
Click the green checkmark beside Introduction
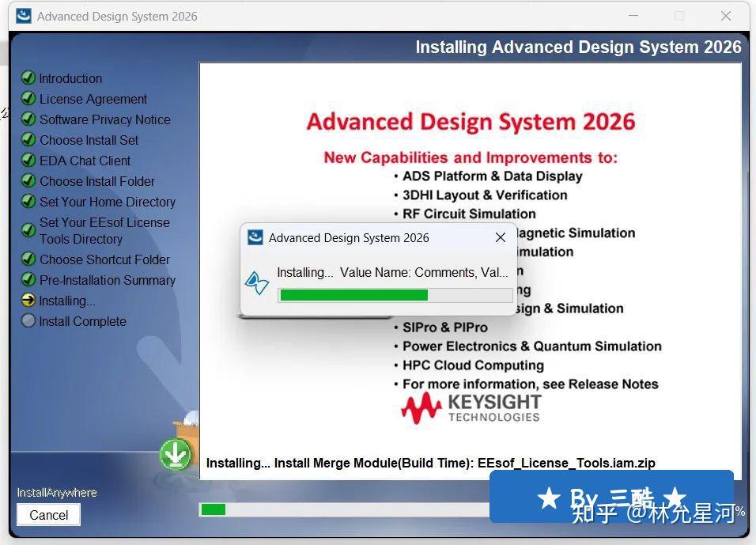coord(28,78)
